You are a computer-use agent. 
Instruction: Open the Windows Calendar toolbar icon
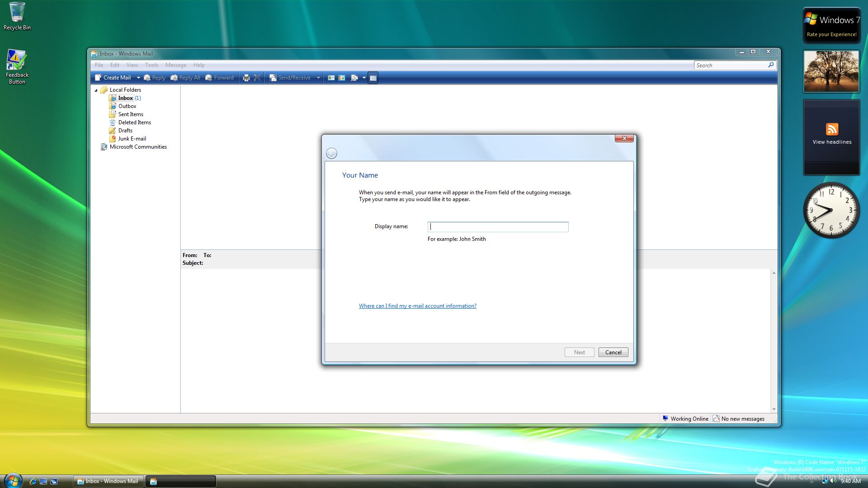pyautogui.click(x=342, y=78)
